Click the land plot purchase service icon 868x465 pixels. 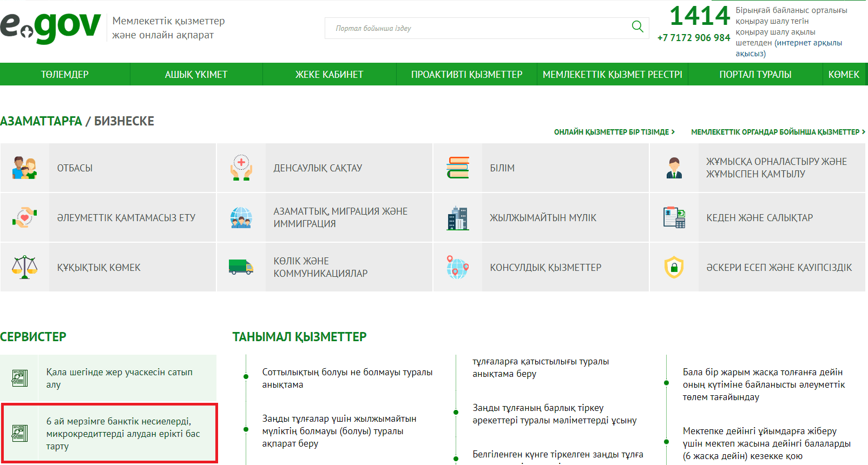pos(19,378)
